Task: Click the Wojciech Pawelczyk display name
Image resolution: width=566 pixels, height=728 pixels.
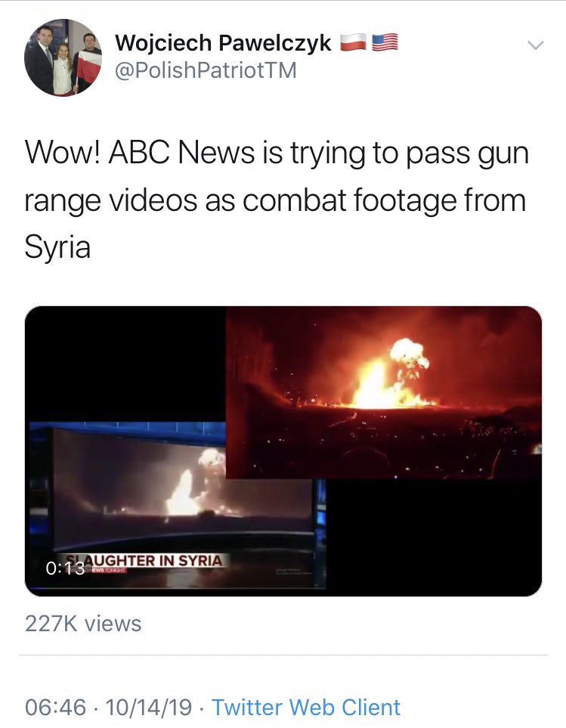Action: click(223, 43)
